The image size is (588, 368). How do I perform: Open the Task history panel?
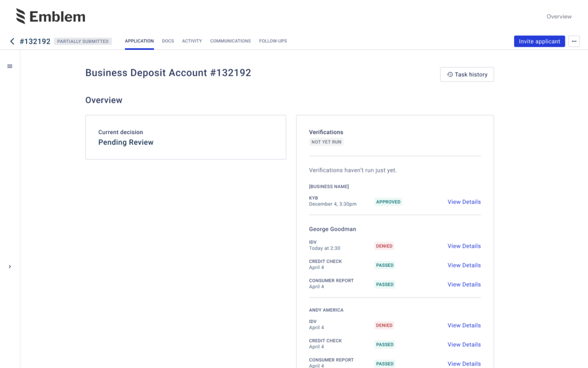pyautogui.click(x=467, y=74)
